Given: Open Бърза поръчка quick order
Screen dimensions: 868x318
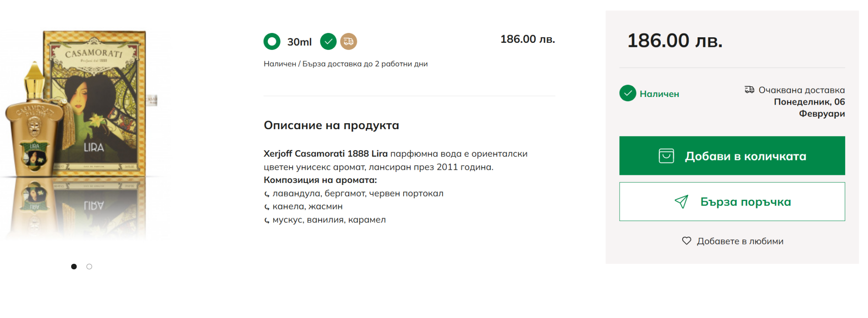Looking at the screenshot, I should [745, 202].
